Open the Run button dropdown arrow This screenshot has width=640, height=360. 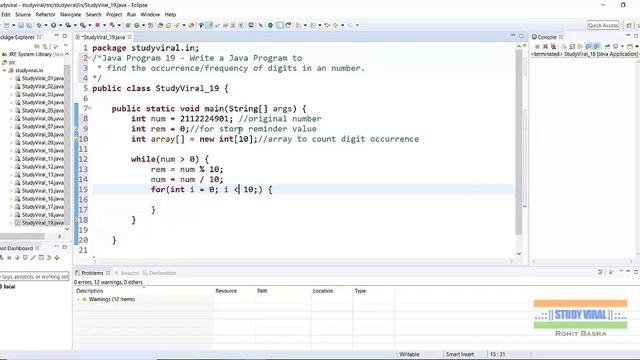(x=60, y=25)
